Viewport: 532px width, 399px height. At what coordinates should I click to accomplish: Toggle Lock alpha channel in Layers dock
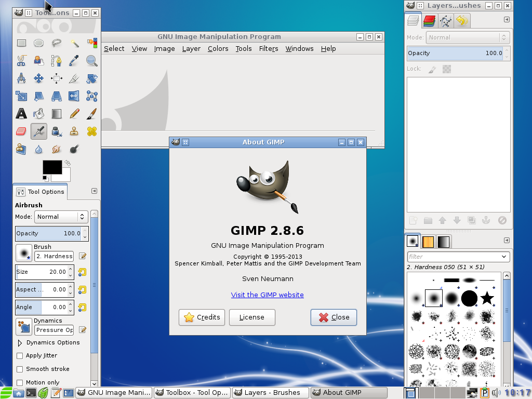pos(447,69)
